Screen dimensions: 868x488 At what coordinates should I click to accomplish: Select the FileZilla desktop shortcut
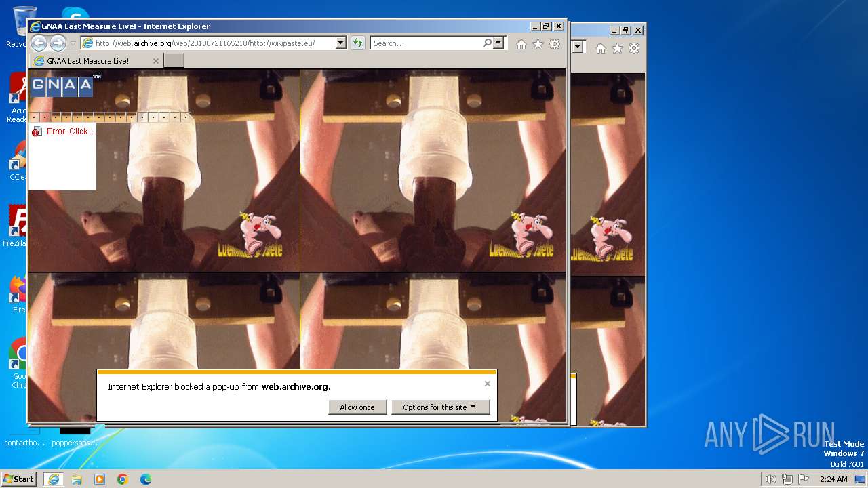(16, 226)
